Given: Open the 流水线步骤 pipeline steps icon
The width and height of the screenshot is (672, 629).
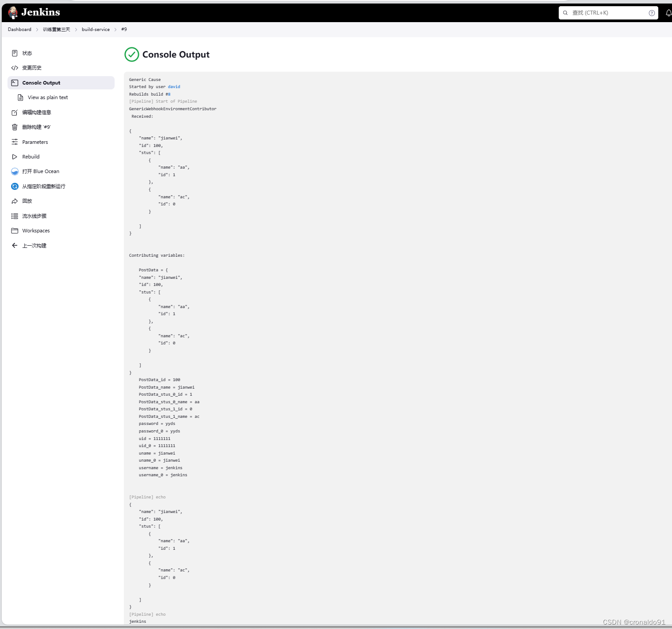Looking at the screenshot, I should (15, 216).
